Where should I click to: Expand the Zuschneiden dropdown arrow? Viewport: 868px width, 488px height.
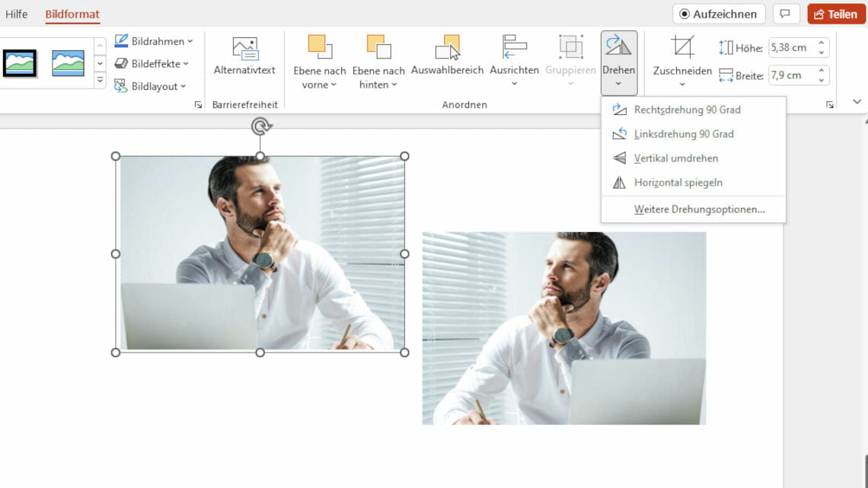(682, 84)
